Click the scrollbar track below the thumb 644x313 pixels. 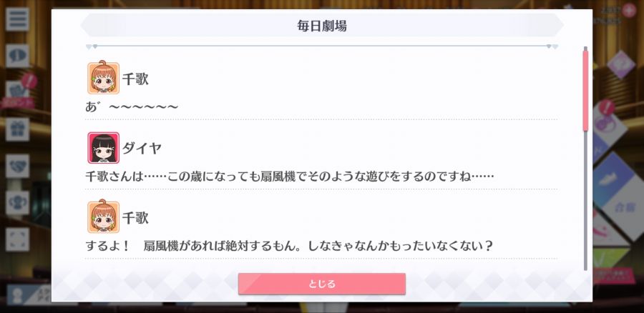(585, 201)
